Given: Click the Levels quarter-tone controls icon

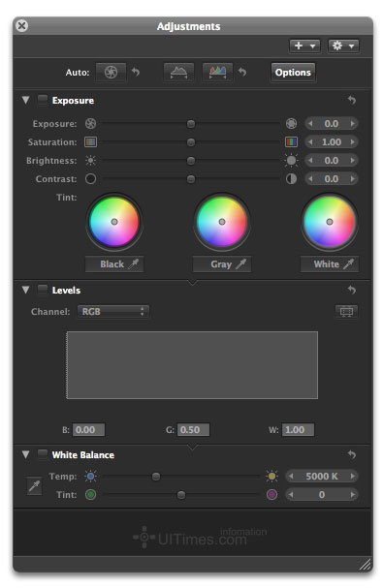Looking at the screenshot, I should click(x=346, y=311).
